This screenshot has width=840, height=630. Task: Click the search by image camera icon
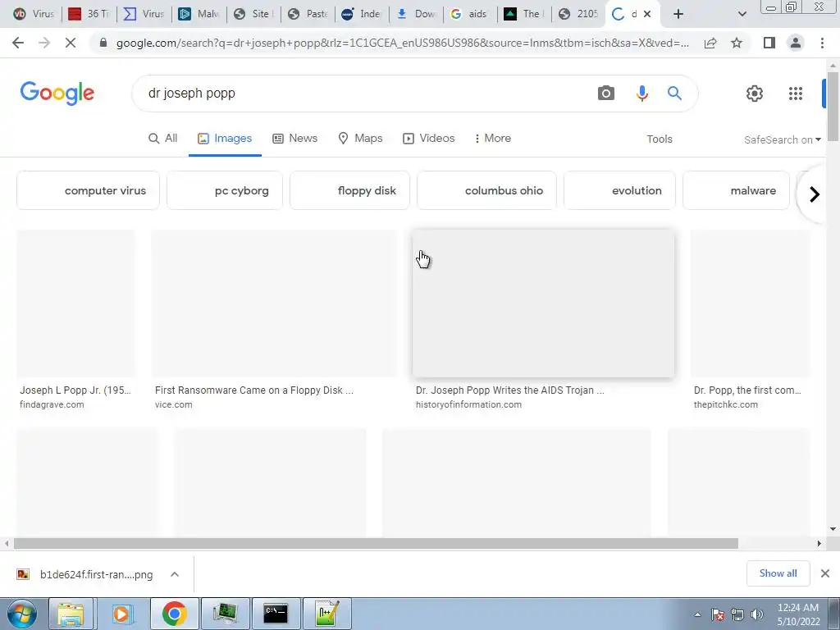click(606, 94)
